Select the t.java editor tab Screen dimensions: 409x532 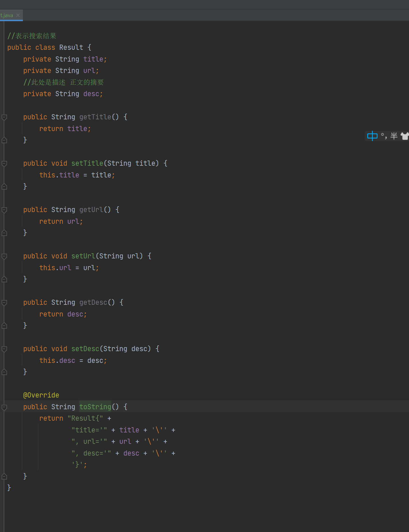(7, 15)
